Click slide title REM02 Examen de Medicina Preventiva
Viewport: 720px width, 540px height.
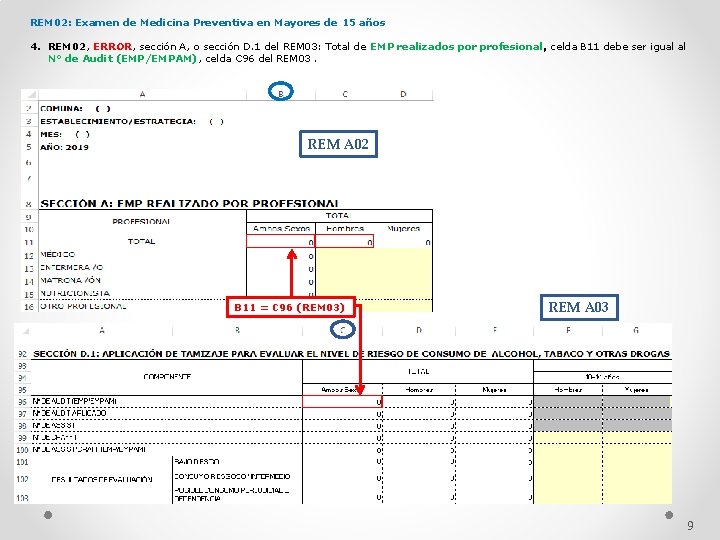tap(208, 22)
